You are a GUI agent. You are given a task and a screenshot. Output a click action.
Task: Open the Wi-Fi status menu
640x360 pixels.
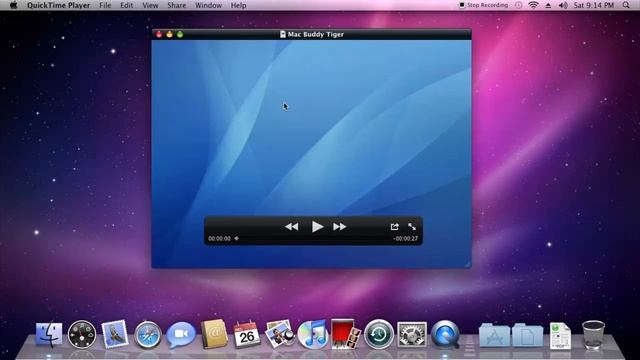533,5
